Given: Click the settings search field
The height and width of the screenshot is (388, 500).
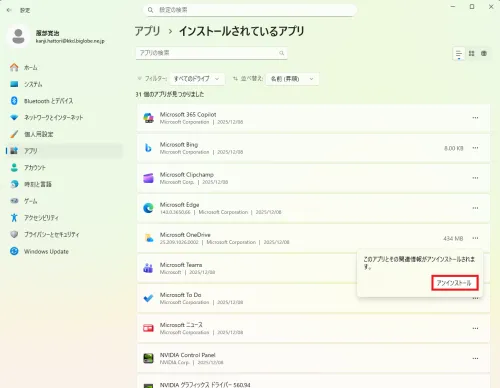Looking at the screenshot, I should point(250,10).
